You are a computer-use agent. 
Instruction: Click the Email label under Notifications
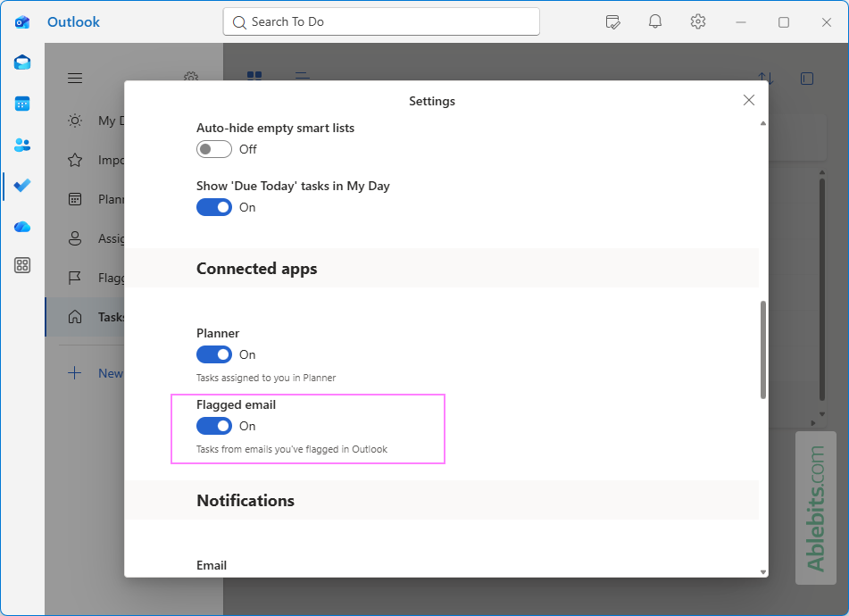pyautogui.click(x=212, y=565)
